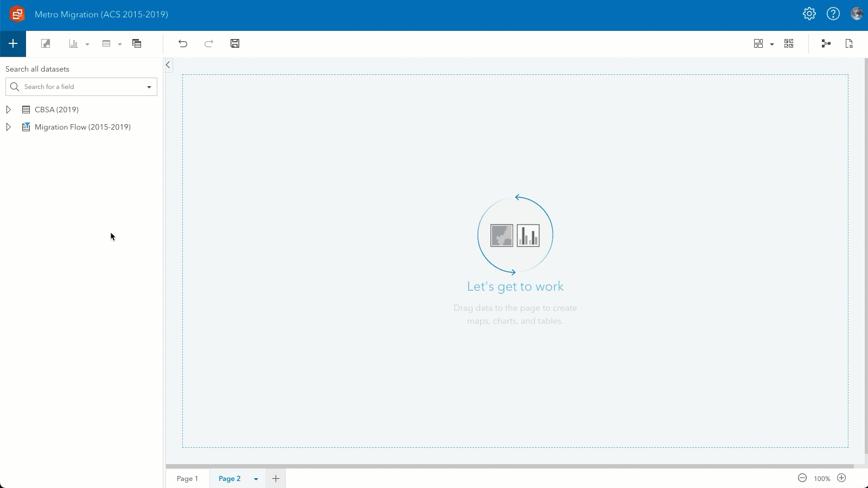Click the Redo icon
The image size is (868, 488).
point(209,43)
